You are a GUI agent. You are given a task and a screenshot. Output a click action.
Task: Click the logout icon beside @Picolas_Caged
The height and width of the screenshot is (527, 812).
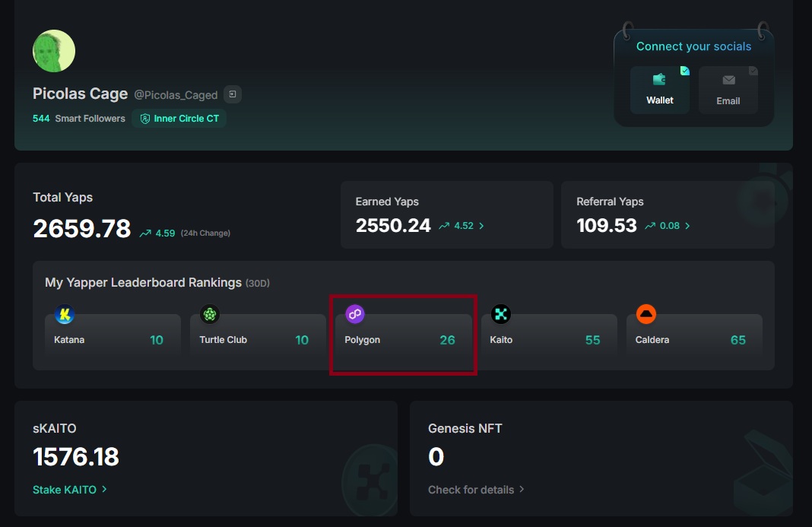[233, 94]
